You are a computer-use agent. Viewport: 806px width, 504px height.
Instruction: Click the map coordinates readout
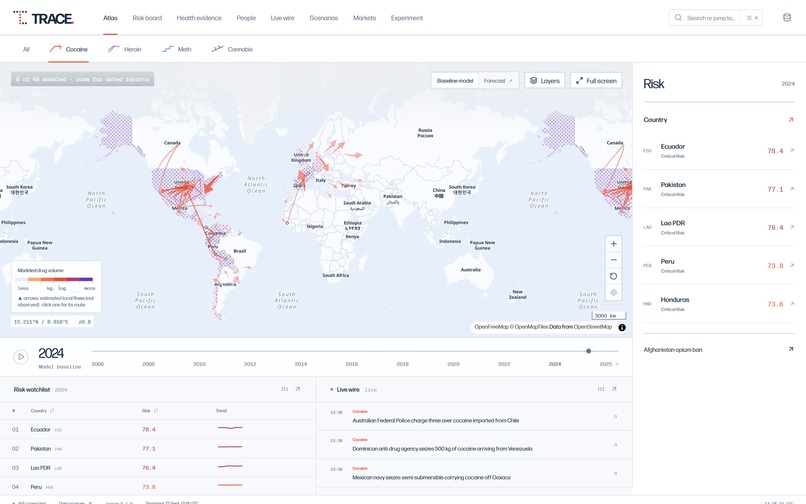click(52, 322)
